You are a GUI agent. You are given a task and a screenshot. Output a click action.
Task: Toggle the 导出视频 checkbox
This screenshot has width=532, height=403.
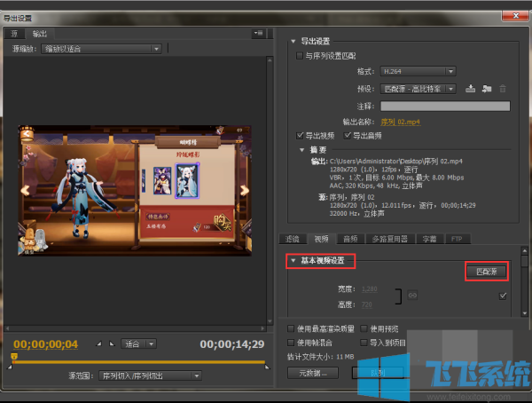300,135
